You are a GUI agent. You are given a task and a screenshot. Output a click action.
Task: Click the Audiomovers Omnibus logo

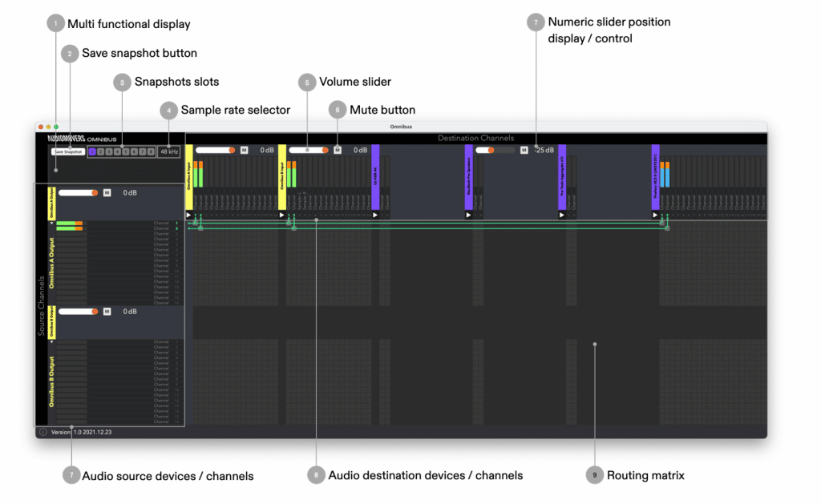(82, 138)
